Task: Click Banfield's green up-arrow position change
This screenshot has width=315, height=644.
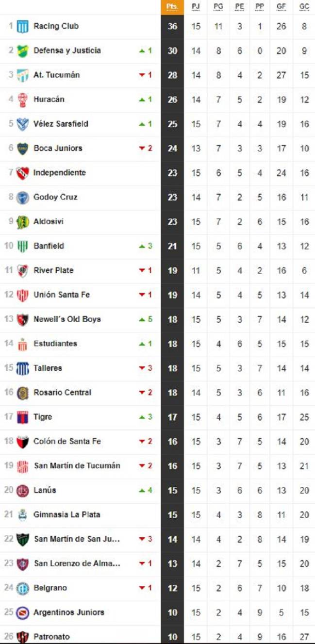Action: click(x=146, y=246)
